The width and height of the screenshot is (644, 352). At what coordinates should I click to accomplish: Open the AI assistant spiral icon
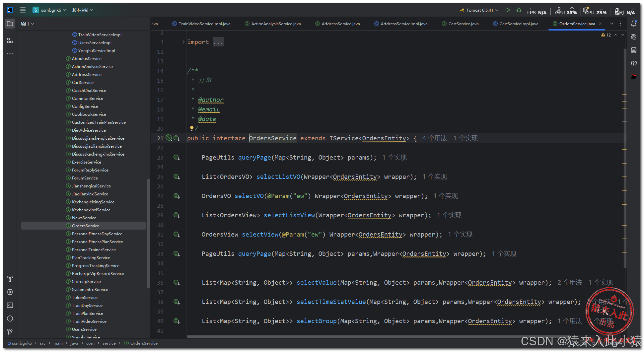(634, 37)
